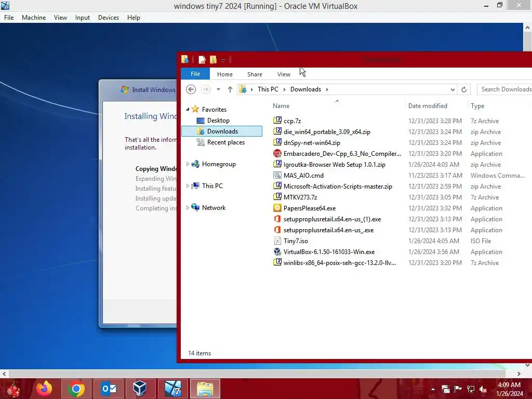
Task: Select the MAS_AIO.cmd script icon
Action: 277,175
